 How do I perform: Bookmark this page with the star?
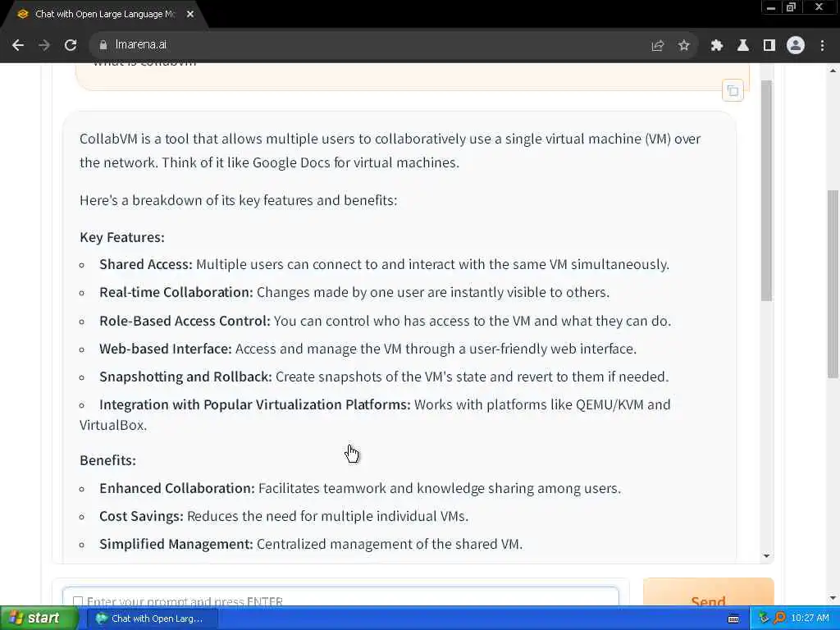tap(683, 46)
